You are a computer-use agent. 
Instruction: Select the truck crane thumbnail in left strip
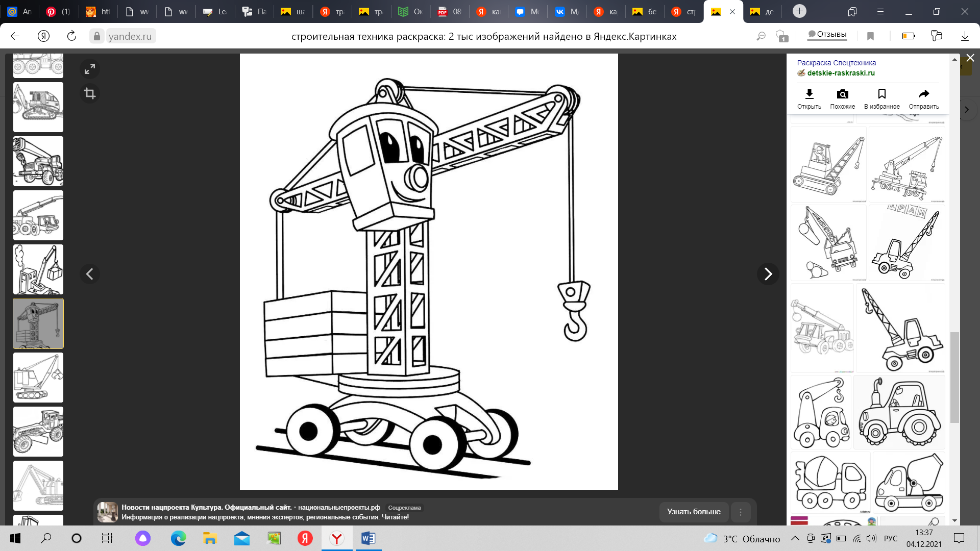click(38, 161)
